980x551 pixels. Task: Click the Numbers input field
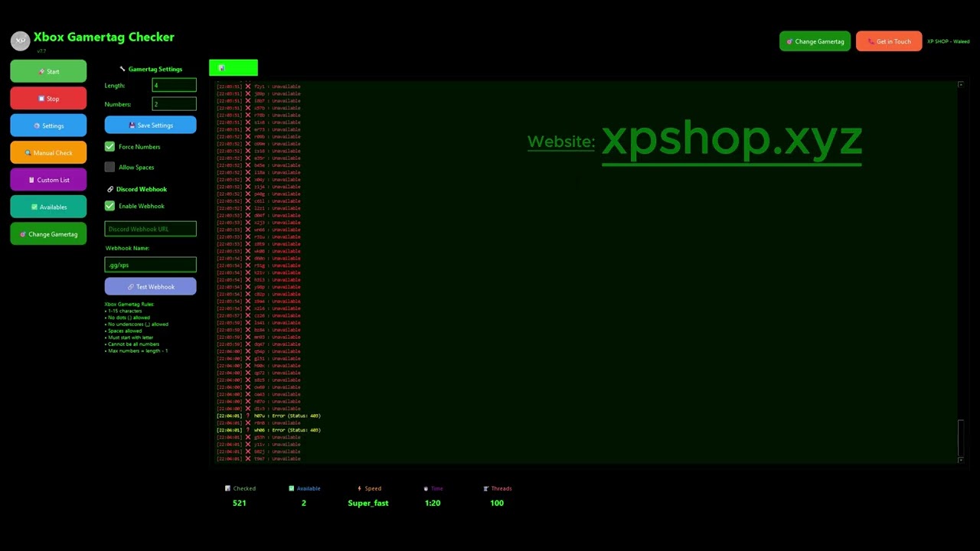(x=174, y=103)
